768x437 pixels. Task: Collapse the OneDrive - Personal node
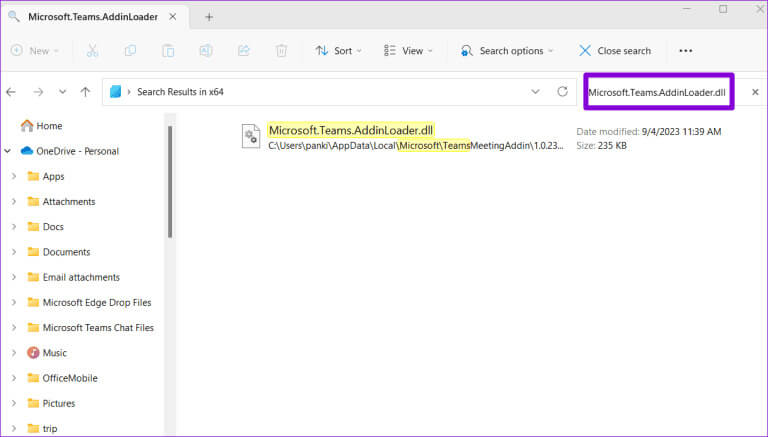point(8,151)
